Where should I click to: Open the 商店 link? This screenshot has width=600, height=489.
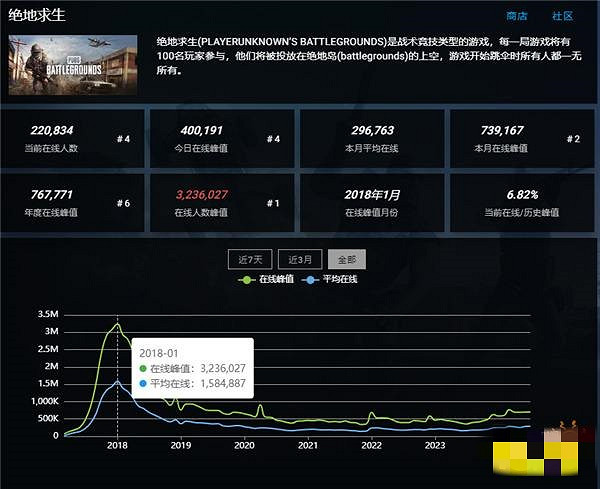517,16
